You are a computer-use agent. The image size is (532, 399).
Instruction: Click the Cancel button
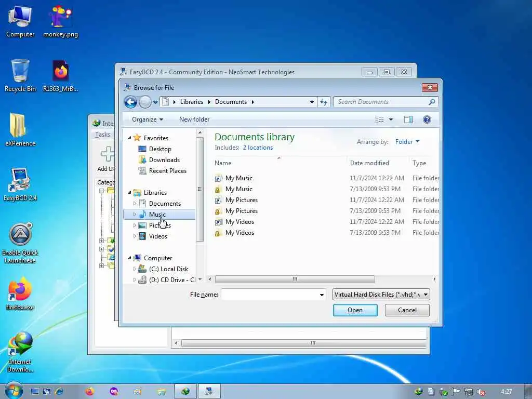click(x=407, y=310)
